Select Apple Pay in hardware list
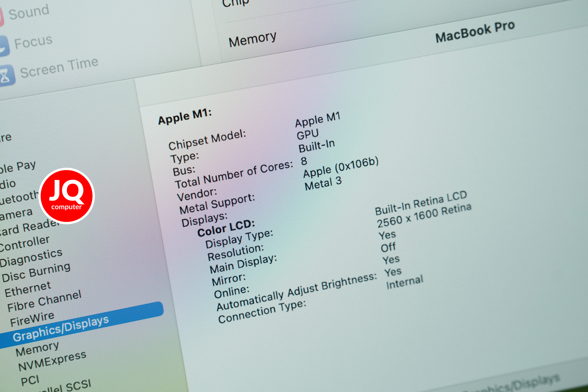Image resolution: width=588 pixels, height=392 pixels. point(17,167)
